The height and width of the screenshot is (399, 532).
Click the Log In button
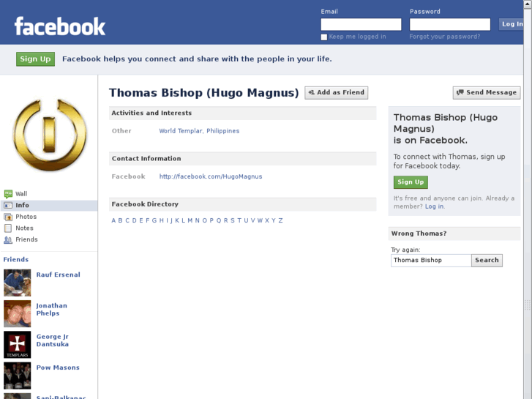pyautogui.click(x=512, y=24)
